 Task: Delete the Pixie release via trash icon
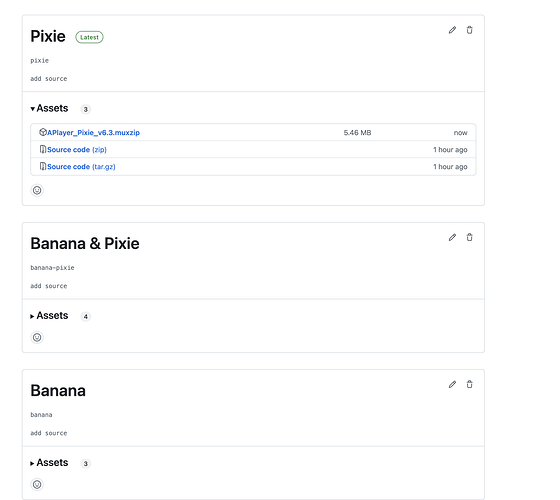[469, 30]
